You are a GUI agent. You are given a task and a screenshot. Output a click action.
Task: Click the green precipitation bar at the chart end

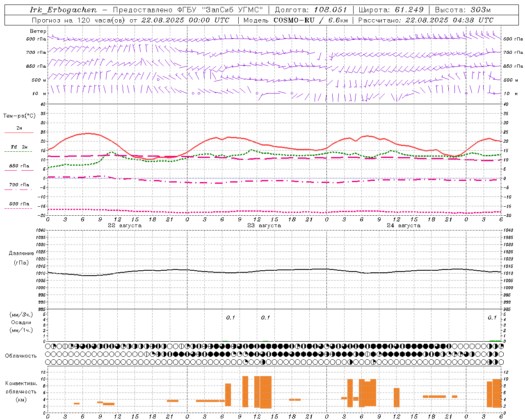click(x=495, y=340)
